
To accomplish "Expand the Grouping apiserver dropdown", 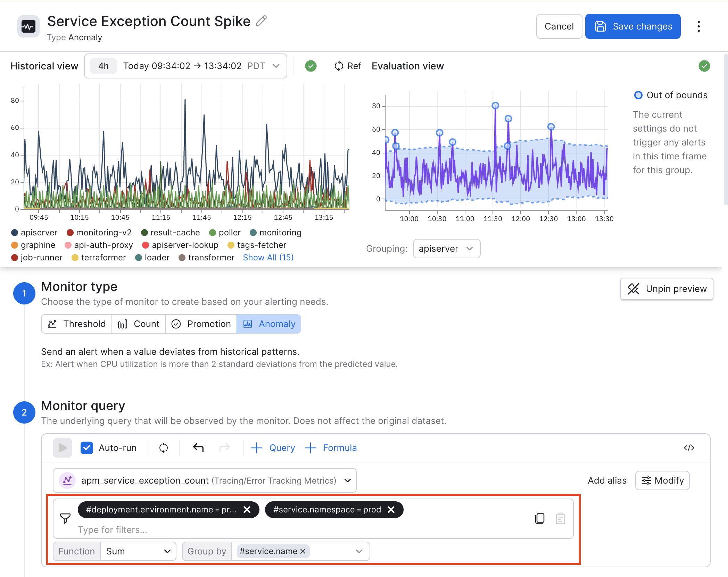I will click(x=447, y=249).
